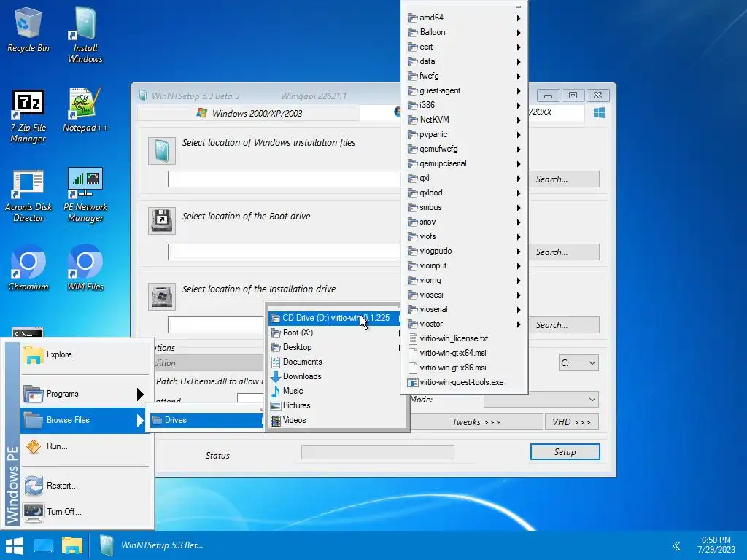Select virtio-win-gt-x86.msi file
The height and width of the screenshot is (560, 747).
tap(465, 367)
